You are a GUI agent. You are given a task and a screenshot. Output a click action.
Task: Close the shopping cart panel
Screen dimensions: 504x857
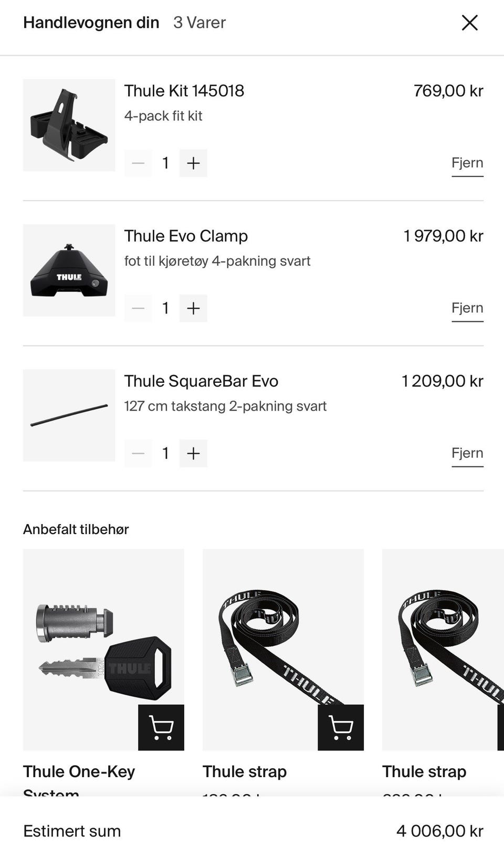469,23
